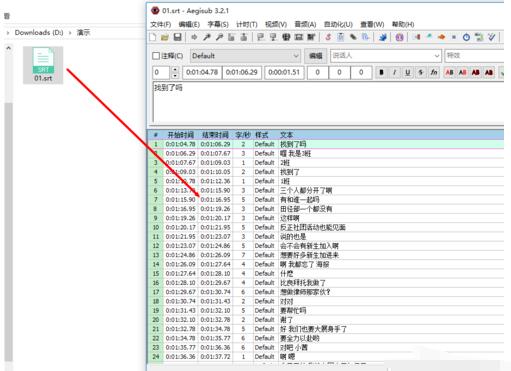Open the Fonts Collector icon
The width and height of the screenshot is (511, 371).
pos(365,37)
